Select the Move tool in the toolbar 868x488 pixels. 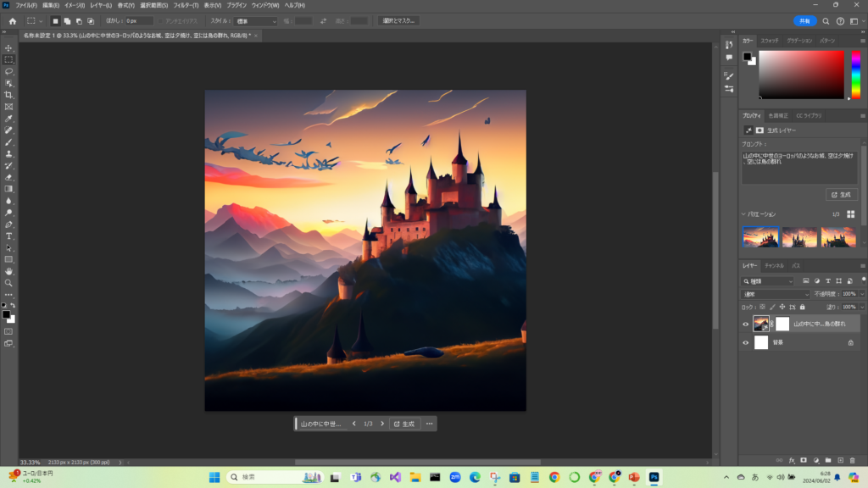point(8,48)
